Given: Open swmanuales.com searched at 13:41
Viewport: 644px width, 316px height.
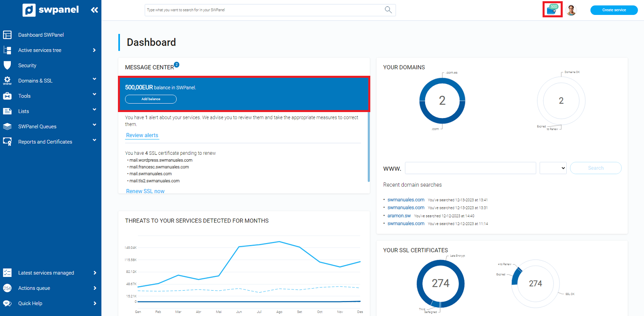Looking at the screenshot, I should pos(406,200).
